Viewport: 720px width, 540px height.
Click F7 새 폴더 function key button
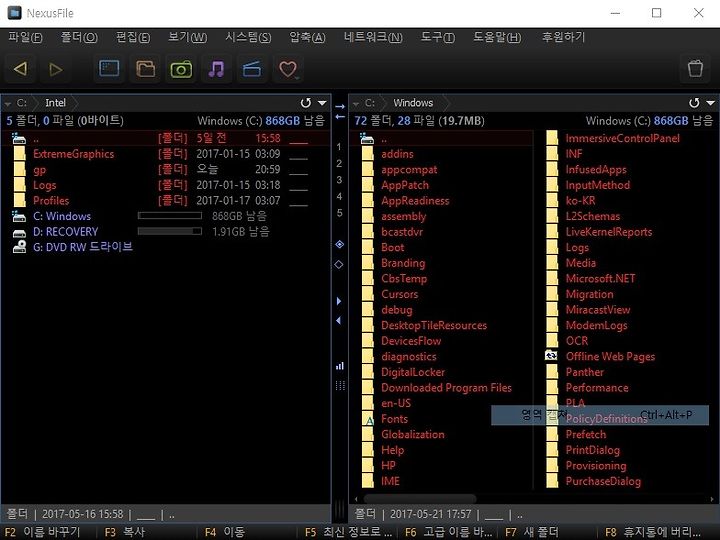(x=532, y=532)
